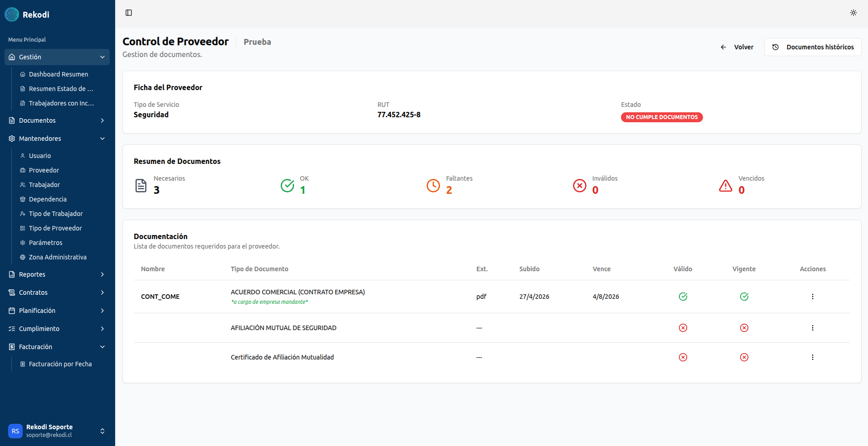The width and height of the screenshot is (868, 446).
Task: Click the Rekodi logo icon
Action: click(12, 14)
